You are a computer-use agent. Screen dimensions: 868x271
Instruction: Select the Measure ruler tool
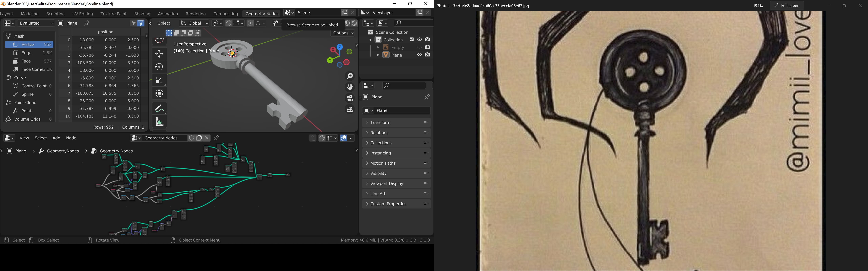(x=159, y=122)
